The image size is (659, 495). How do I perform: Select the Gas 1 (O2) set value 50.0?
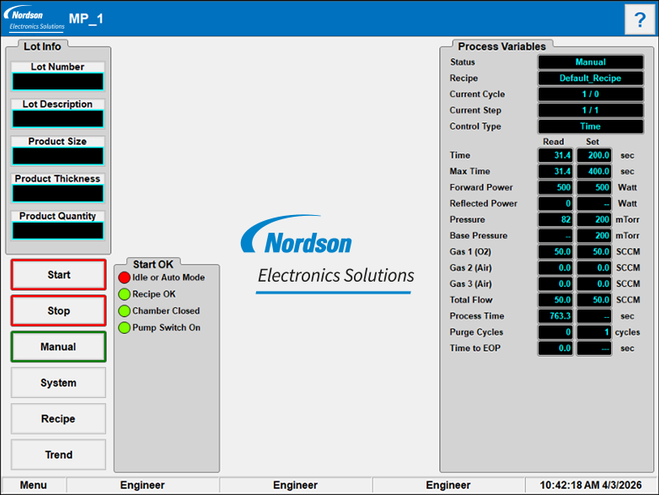click(x=594, y=252)
